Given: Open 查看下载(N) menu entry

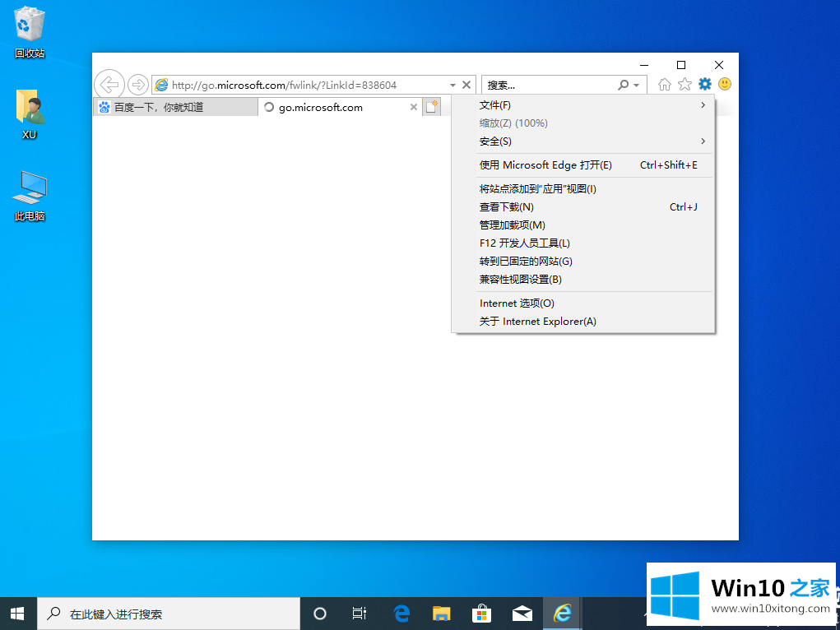Looking at the screenshot, I should 583,206.
